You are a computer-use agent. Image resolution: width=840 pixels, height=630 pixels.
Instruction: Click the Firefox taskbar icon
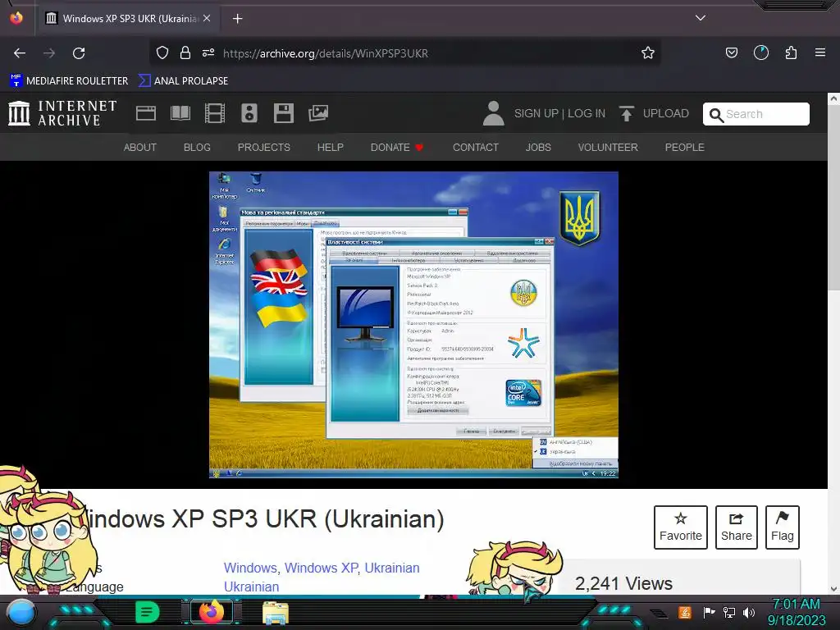211,612
